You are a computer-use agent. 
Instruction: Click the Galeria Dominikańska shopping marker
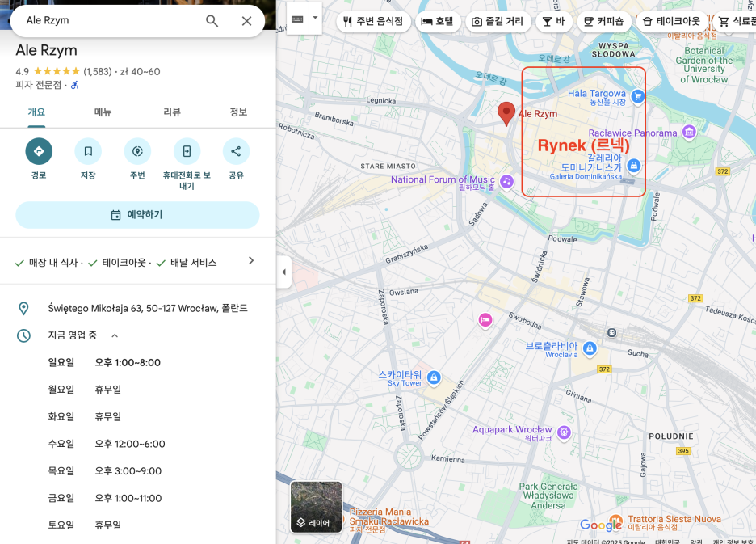633,166
